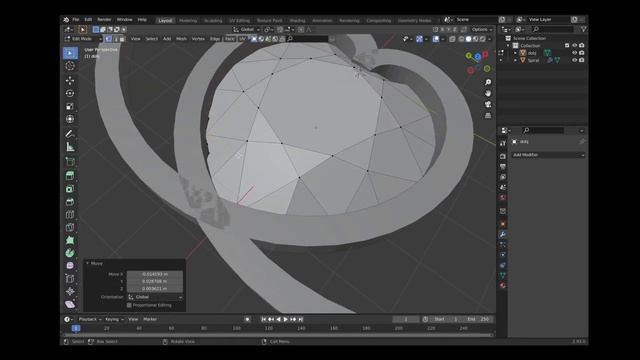The height and width of the screenshot is (360, 640).
Task: Select the Bevel tool
Action: point(70,202)
